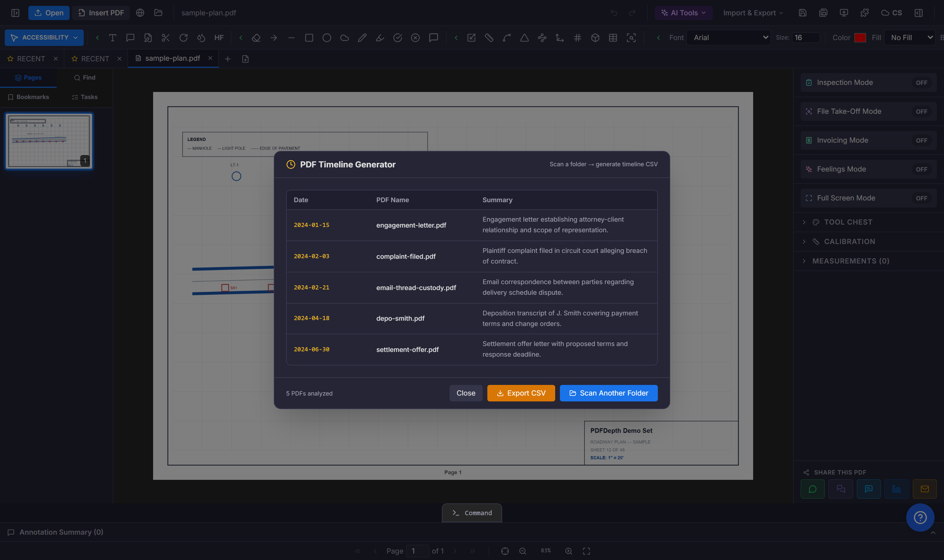Select the cloud annotation tool
Image resolution: width=944 pixels, height=560 pixels.
click(344, 38)
